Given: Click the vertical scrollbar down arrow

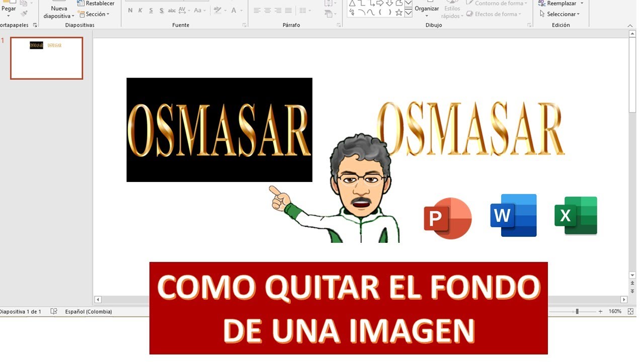Looking at the screenshot, I should [x=632, y=276].
